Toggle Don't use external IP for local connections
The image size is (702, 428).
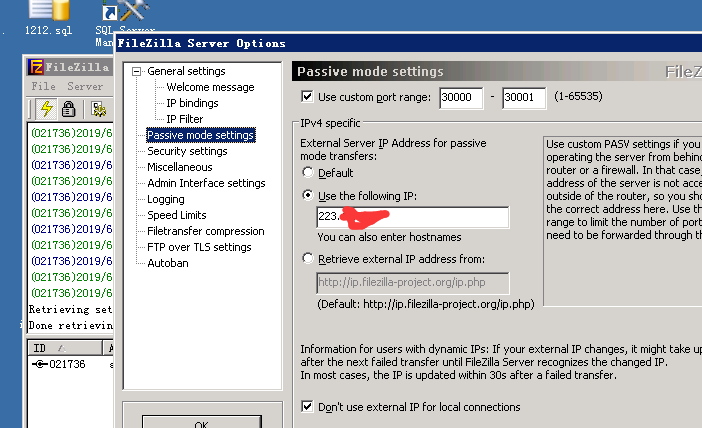click(307, 407)
